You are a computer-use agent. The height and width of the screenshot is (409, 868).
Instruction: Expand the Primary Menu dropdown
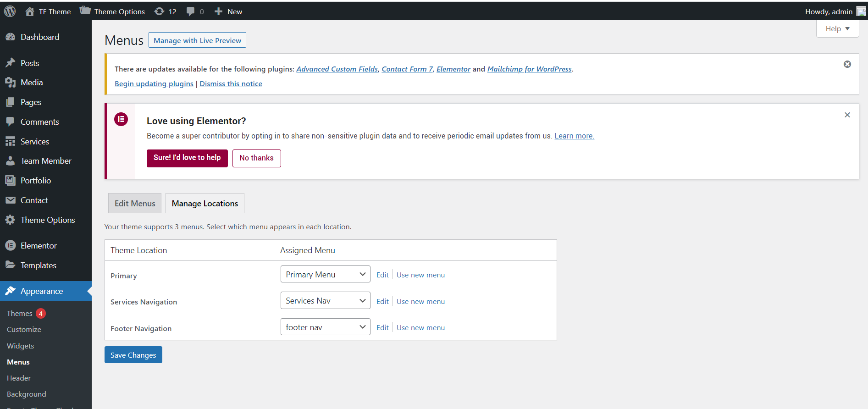(325, 274)
